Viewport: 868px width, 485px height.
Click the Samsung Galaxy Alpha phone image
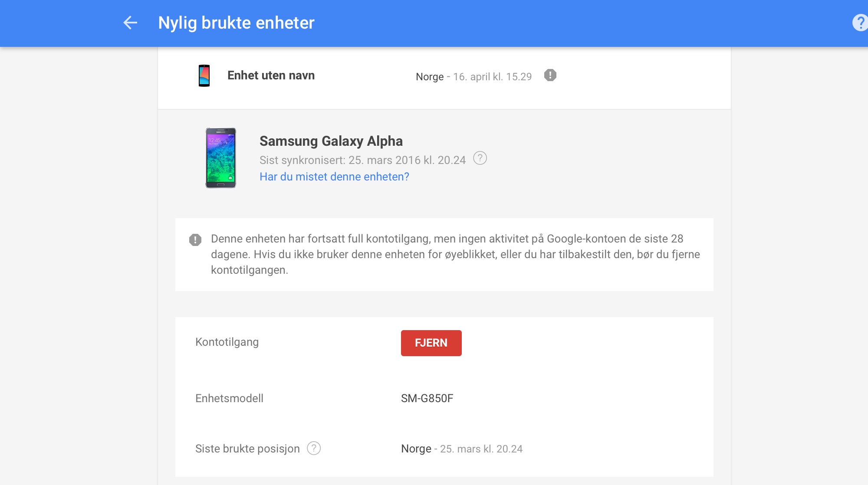point(220,158)
